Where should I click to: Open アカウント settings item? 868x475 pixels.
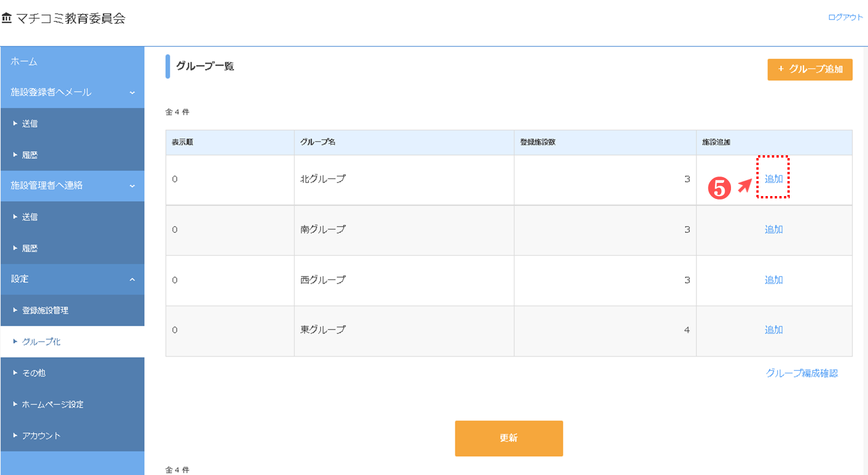[x=73, y=435]
